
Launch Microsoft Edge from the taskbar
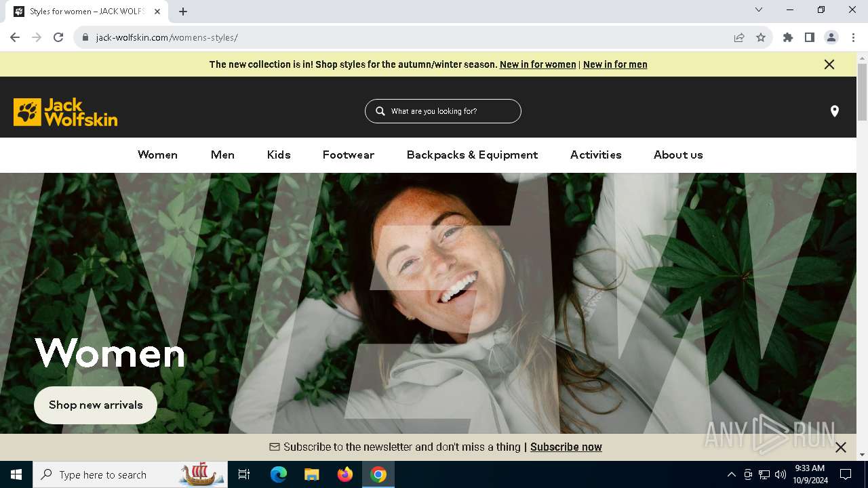(279, 474)
